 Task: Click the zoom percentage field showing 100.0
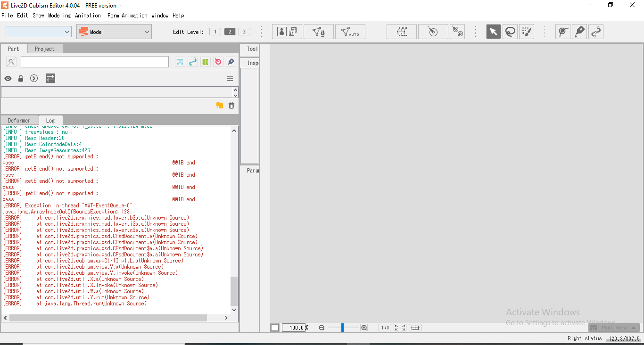tap(294, 328)
